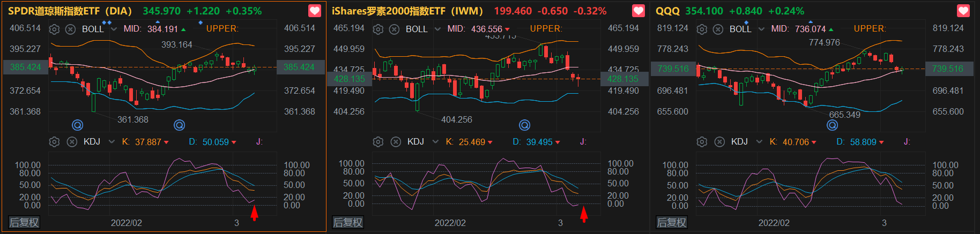Expand the BOLL indicator dropdown in IWM chart
The width and height of the screenshot is (980, 234).
(x=437, y=29)
